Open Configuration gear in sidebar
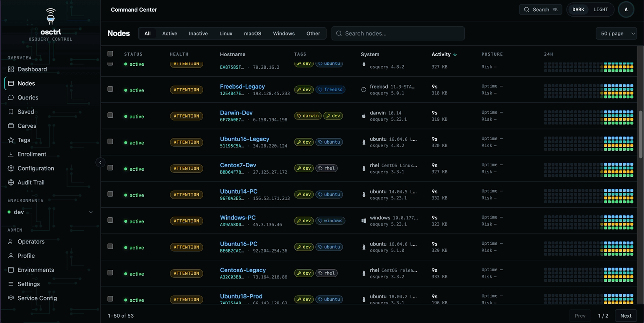This screenshot has height=323, width=644. [11, 168]
